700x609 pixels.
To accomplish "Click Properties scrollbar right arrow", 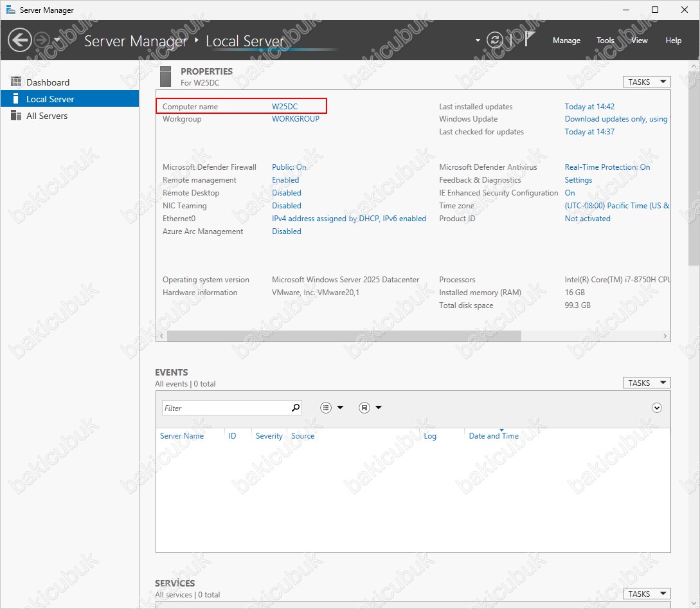I will tap(665, 336).
